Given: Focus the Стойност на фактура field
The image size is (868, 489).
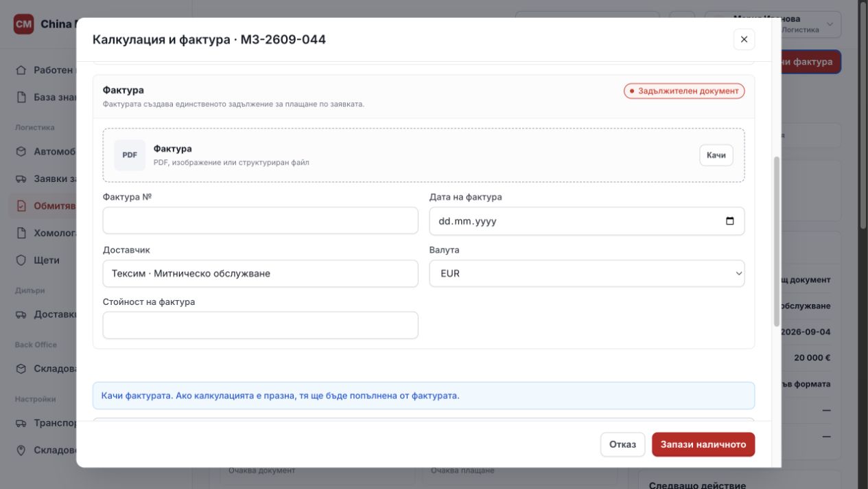Looking at the screenshot, I should 260,326.
